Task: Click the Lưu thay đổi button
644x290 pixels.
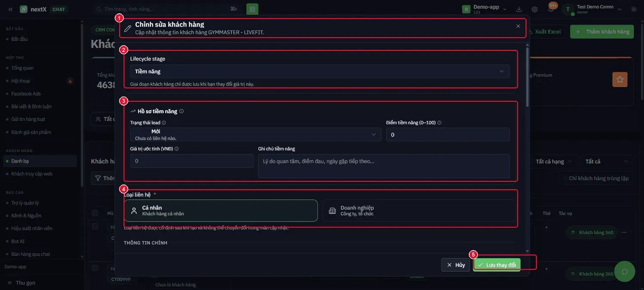Action: [x=497, y=265]
